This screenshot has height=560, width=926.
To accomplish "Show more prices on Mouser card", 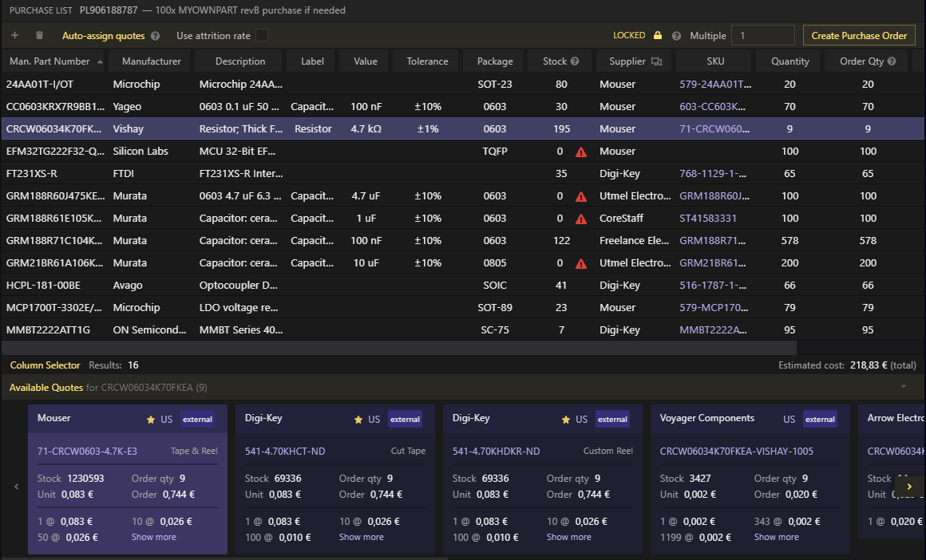I will [x=153, y=537].
